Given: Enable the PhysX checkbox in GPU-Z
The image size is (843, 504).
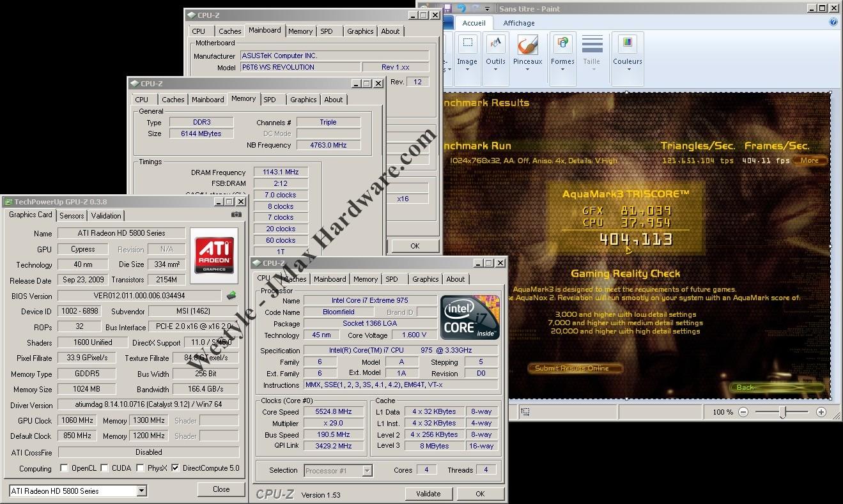Looking at the screenshot, I should click(x=140, y=468).
